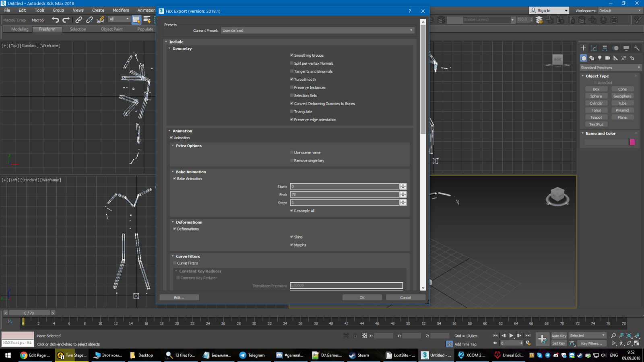The width and height of the screenshot is (644, 362).
Task: Click the Auto Key button
Action: (559, 336)
